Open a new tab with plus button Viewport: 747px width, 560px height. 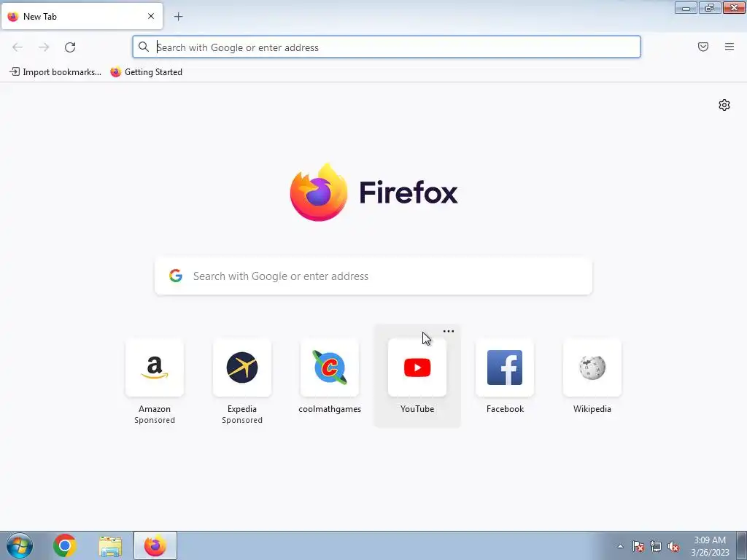(x=178, y=17)
